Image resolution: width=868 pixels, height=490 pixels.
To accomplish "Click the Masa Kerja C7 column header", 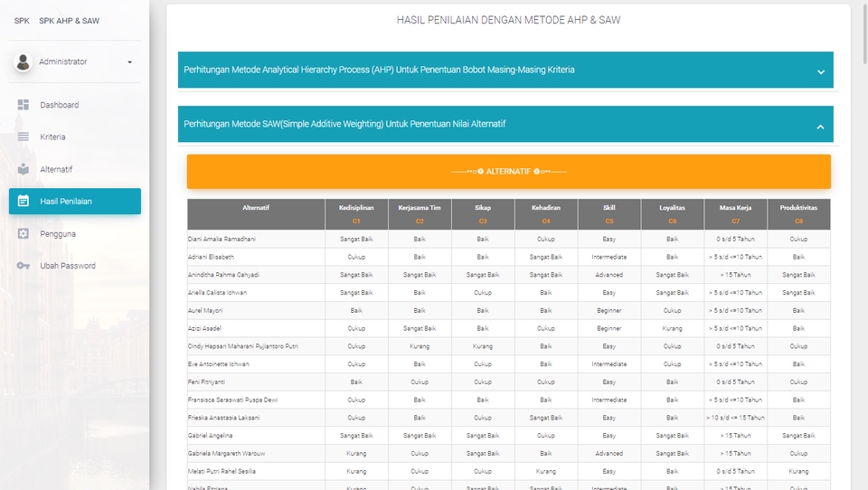I will [x=736, y=214].
